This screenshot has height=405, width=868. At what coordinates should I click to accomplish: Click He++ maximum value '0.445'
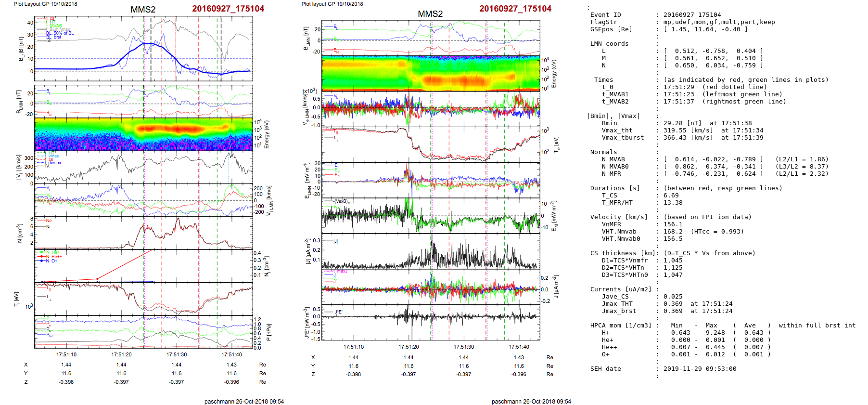(715, 347)
